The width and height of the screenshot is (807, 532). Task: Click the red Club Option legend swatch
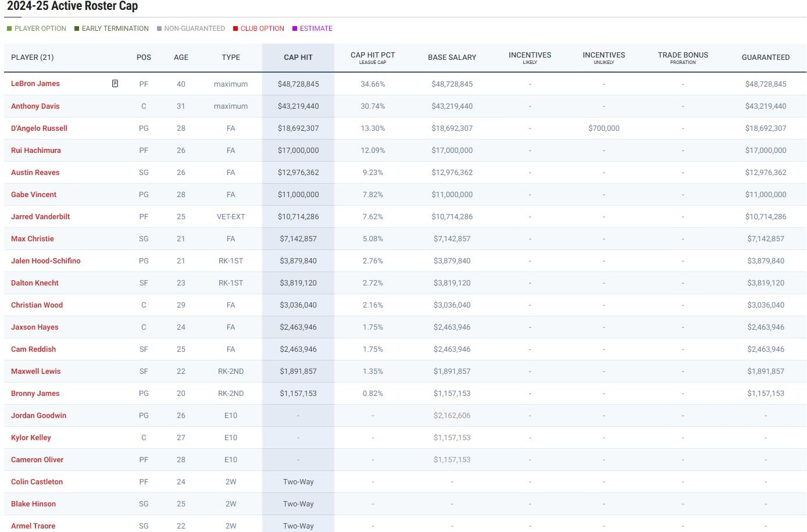click(x=235, y=28)
